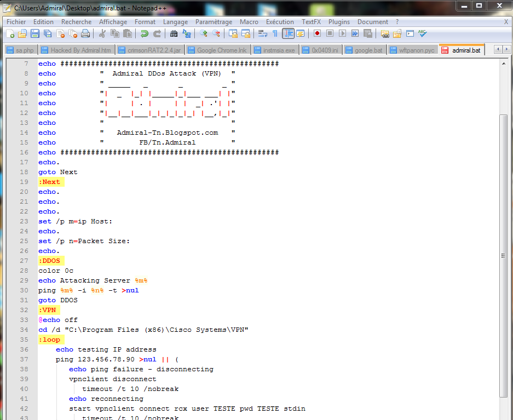Image resolution: width=513 pixels, height=420 pixels.
Task: Toggle the indent guide icon
Action: 288,34
